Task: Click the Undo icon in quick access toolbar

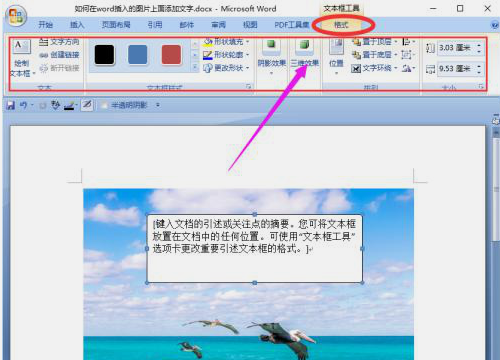Action: coord(23,105)
